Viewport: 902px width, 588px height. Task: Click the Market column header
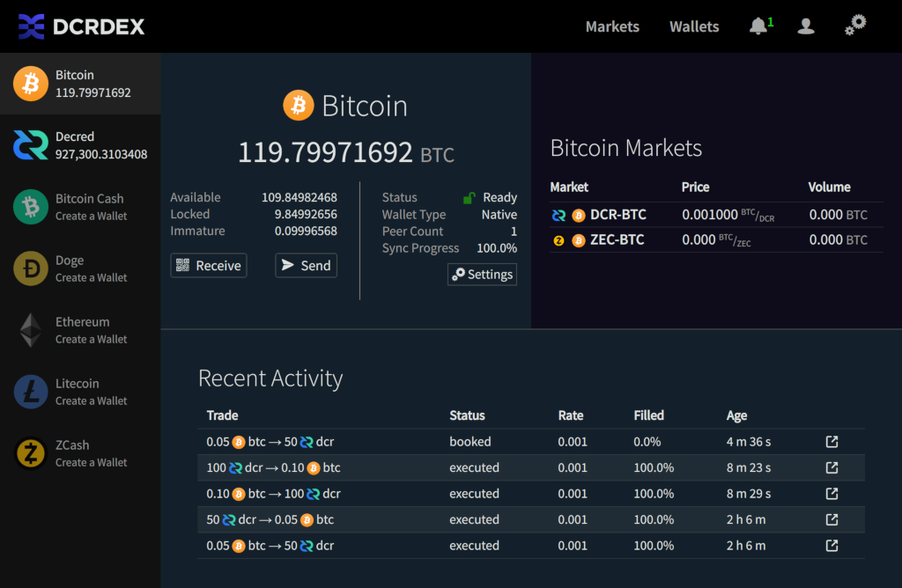569,187
